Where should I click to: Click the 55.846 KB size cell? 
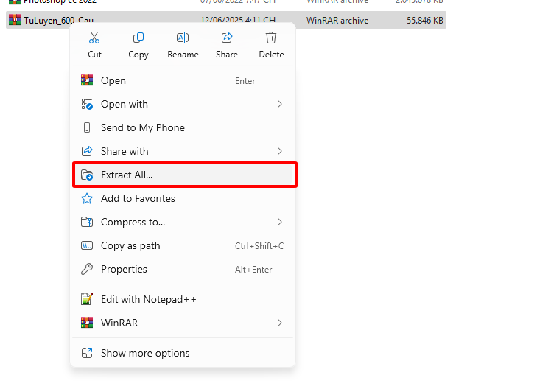424,21
